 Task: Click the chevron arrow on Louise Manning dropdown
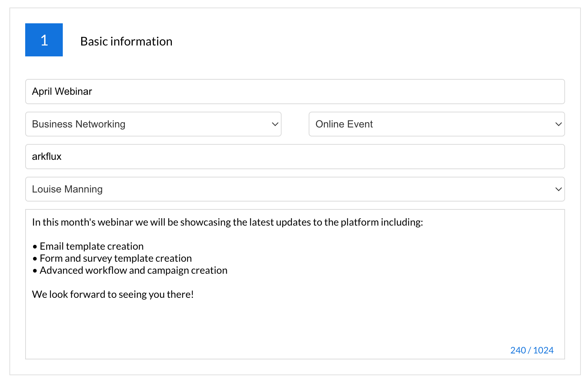tap(558, 189)
